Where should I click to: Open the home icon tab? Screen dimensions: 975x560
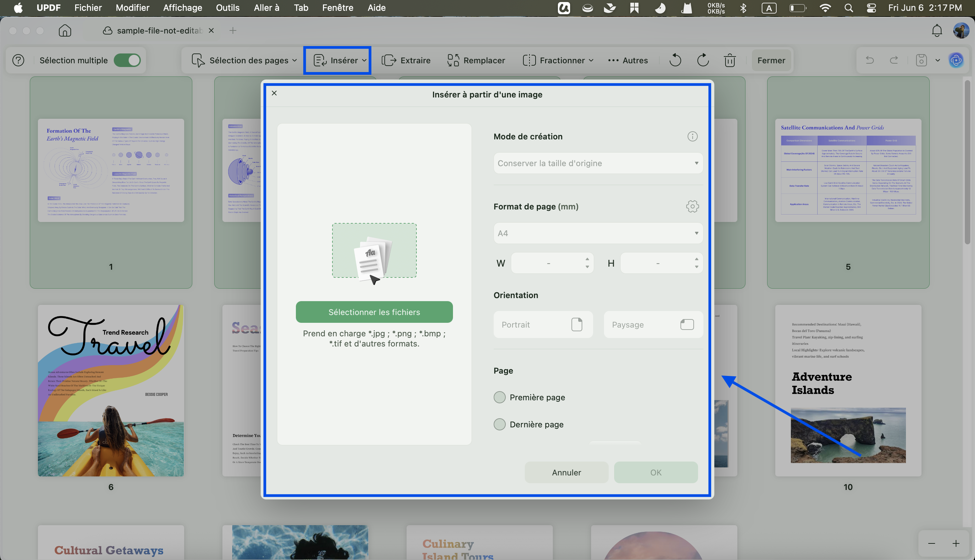[x=65, y=30]
